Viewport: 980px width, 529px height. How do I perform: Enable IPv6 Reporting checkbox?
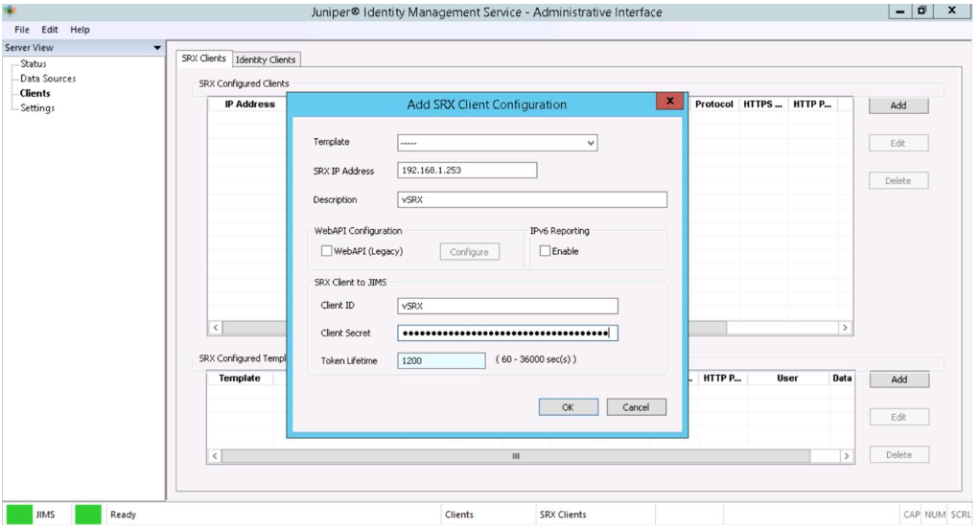coord(545,251)
